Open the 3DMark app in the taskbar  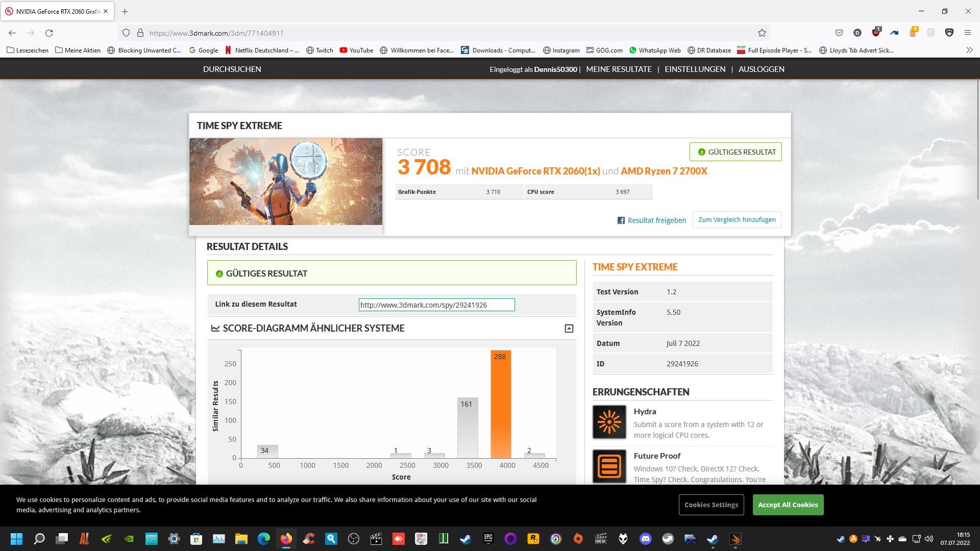tap(735, 539)
